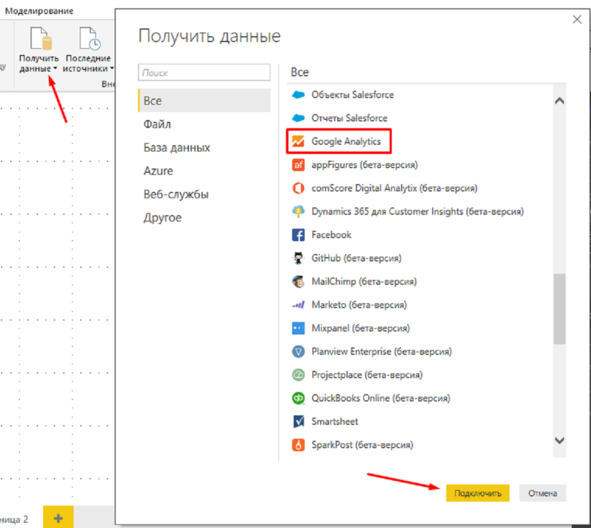591x528 pixels.
Task: Open the Получить данные dropdown arrow
Action: coord(55,69)
